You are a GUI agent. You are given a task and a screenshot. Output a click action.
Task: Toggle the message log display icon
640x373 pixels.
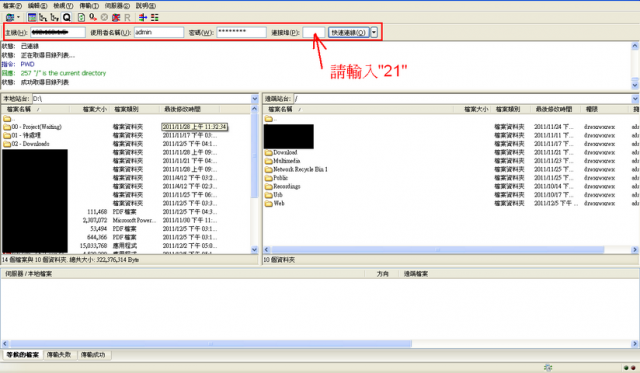click(x=31, y=18)
